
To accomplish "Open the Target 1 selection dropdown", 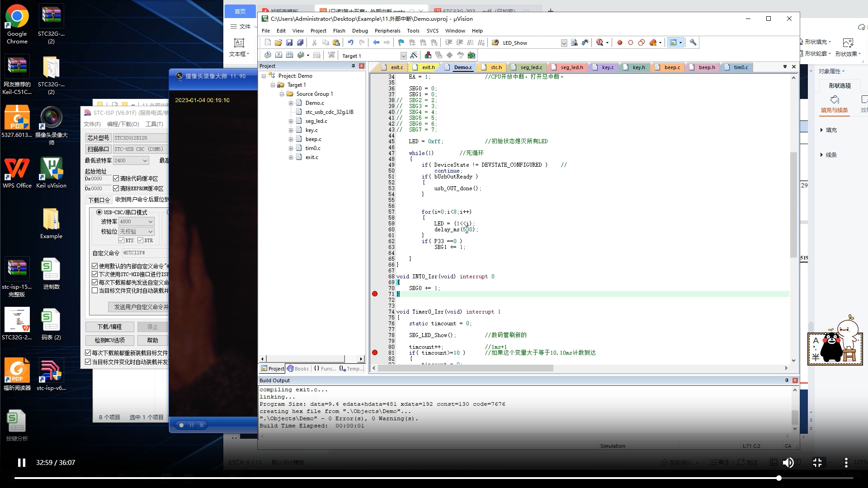I will (x=403, y=56).
